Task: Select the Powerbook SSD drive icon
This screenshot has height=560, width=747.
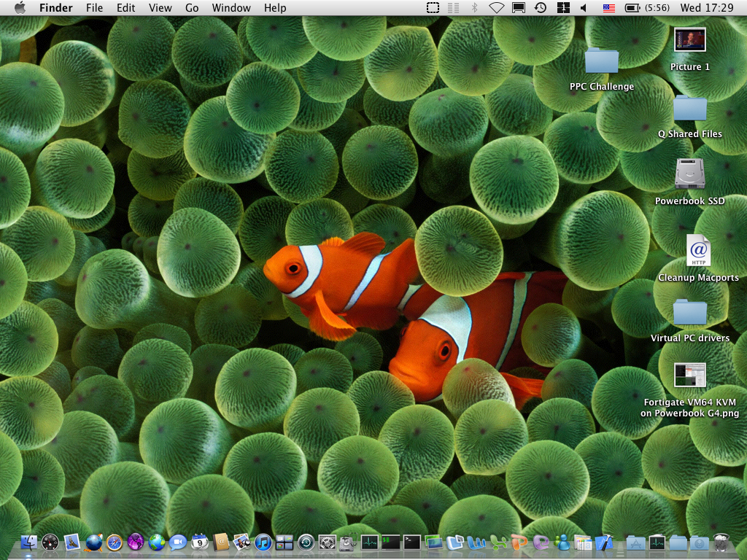Action: point(690,174)
